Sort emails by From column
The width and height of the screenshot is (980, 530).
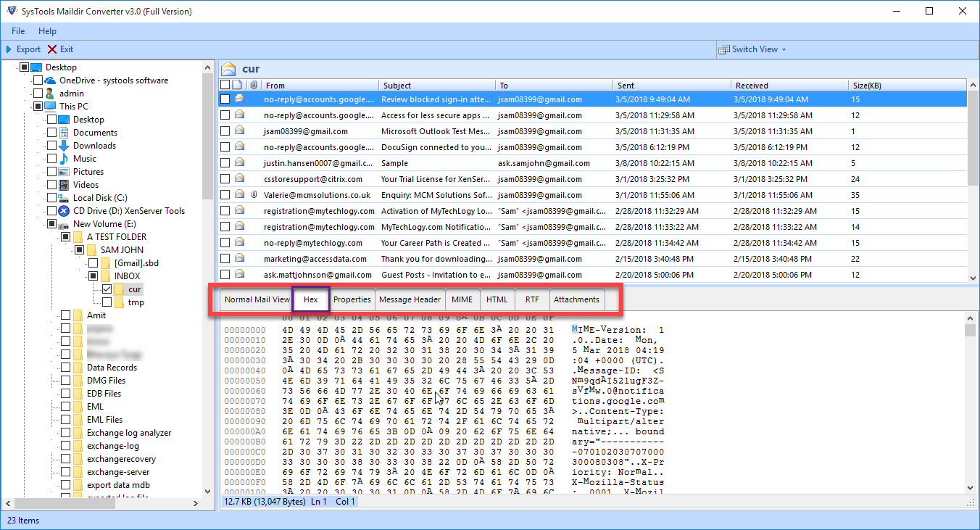[x=319, y=86]
